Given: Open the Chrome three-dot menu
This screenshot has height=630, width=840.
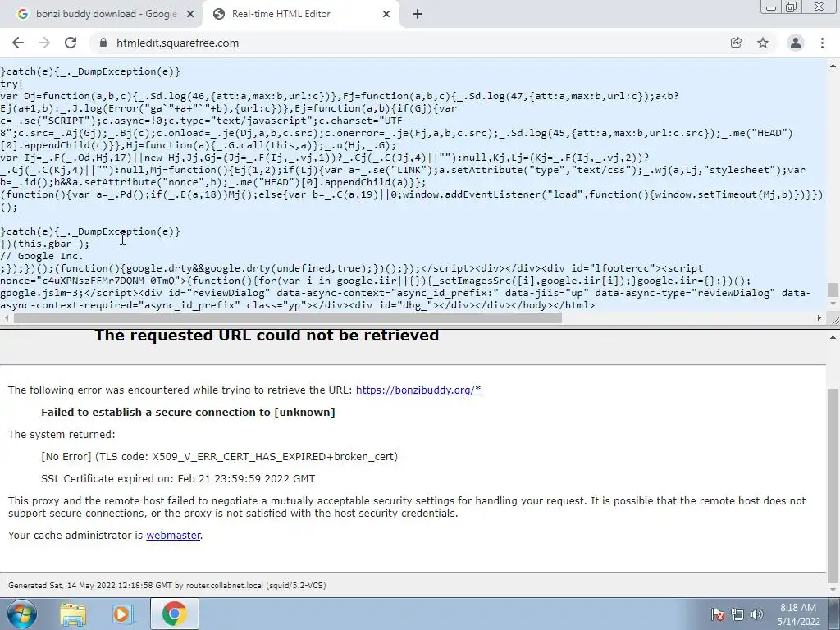Looking at the screenshot, I should point(822,43).
